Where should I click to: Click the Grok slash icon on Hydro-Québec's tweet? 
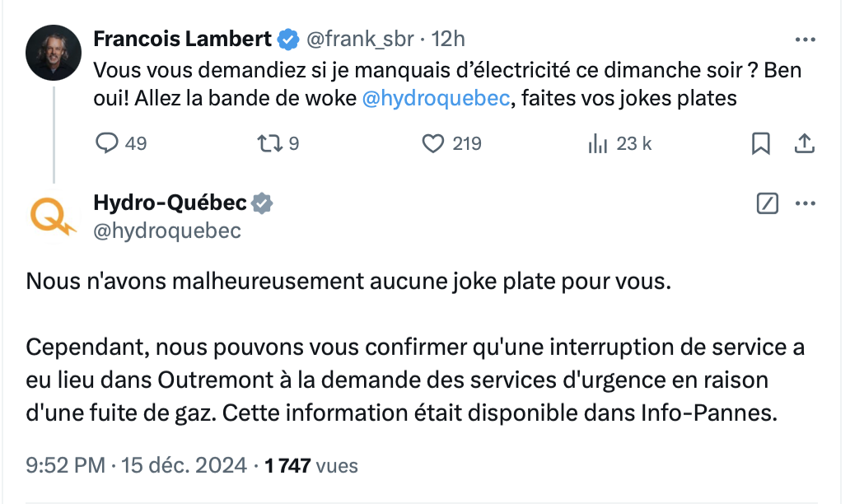[767, 203]
